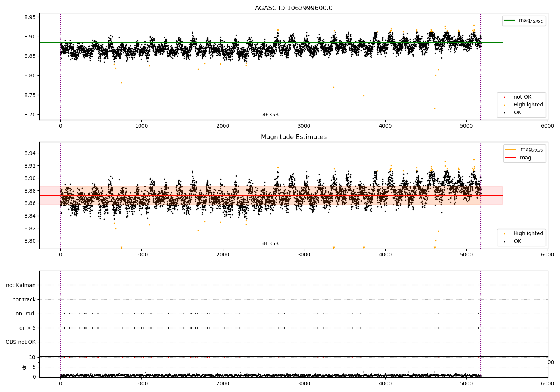Click the green mag_AGASC legend line sample
This screenshot has height=392, width=560.
point(509,21)
